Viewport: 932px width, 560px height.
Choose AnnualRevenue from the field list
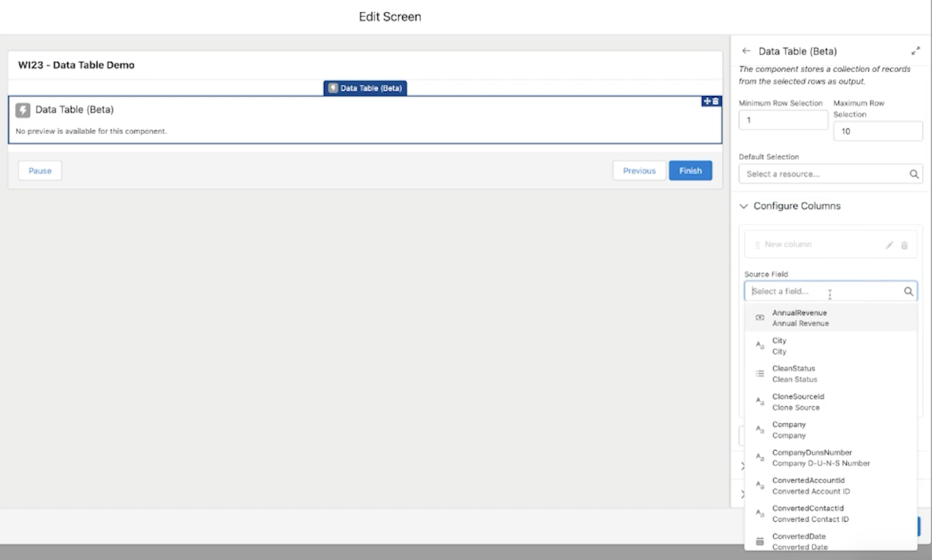click(800, 318)
